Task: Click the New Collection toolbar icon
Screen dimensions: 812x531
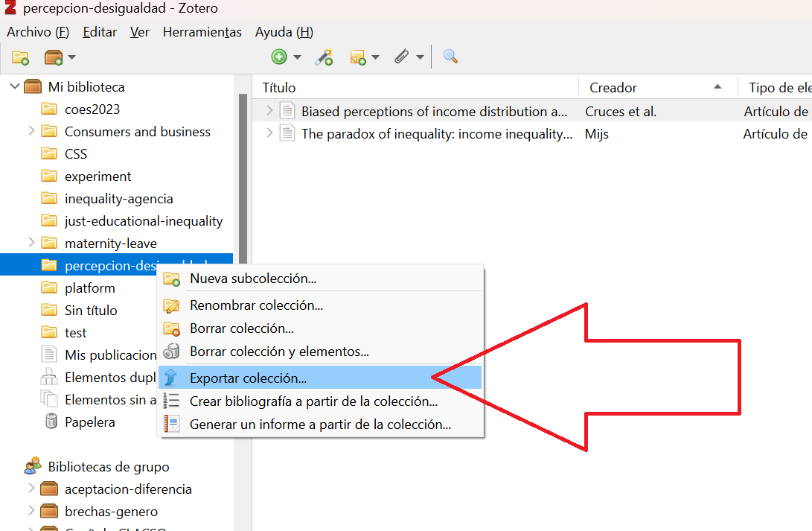Action: pos(20,57)
